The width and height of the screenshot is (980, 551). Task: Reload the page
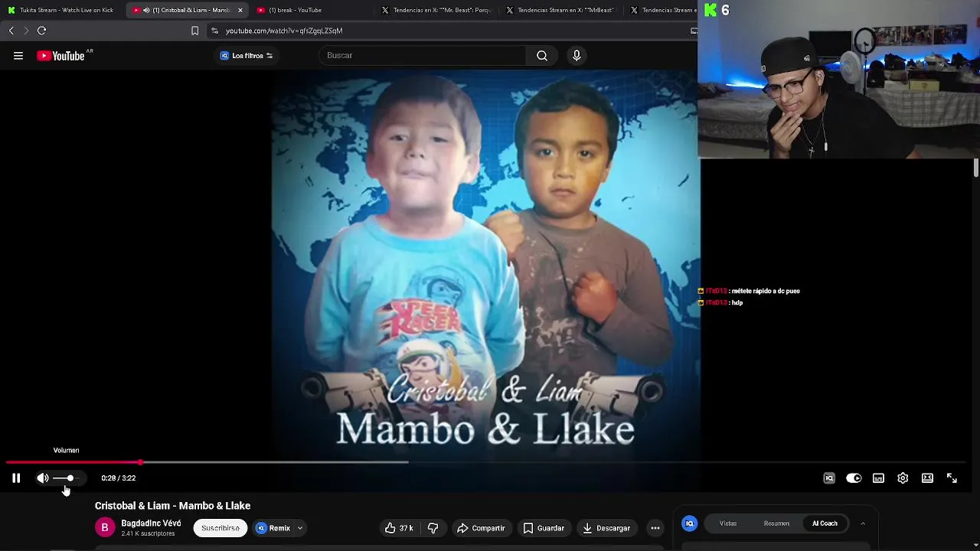42,31
